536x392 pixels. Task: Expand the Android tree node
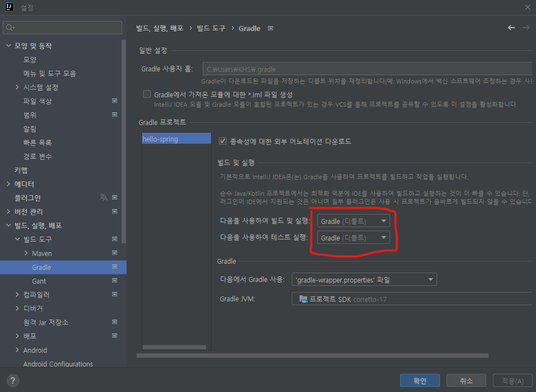click(17, 350)
